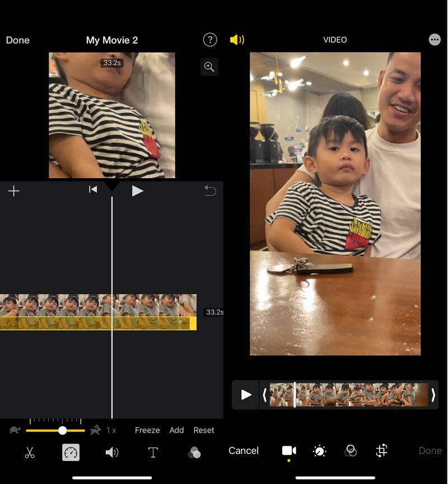This screenshot has height=484, width=448.
Task: Open the Filters three-circle tool in iMovie
Action: point(194,453)
